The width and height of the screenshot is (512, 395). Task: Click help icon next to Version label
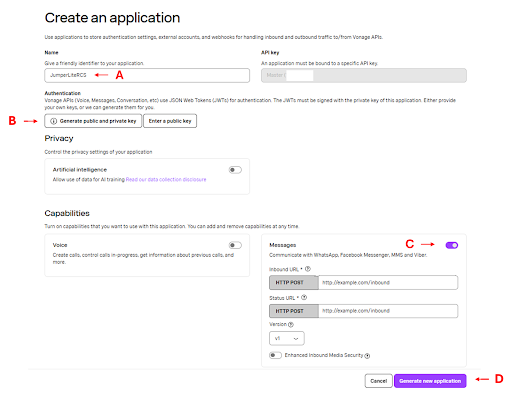(291, 324)
